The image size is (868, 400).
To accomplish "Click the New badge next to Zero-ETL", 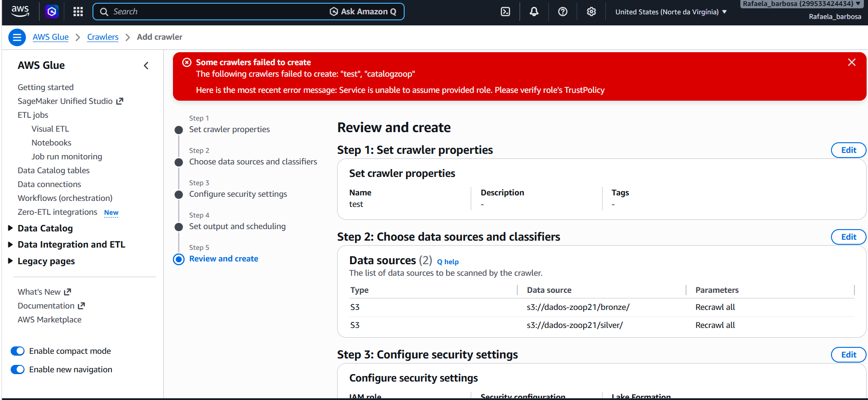I will tap(111, 212).
